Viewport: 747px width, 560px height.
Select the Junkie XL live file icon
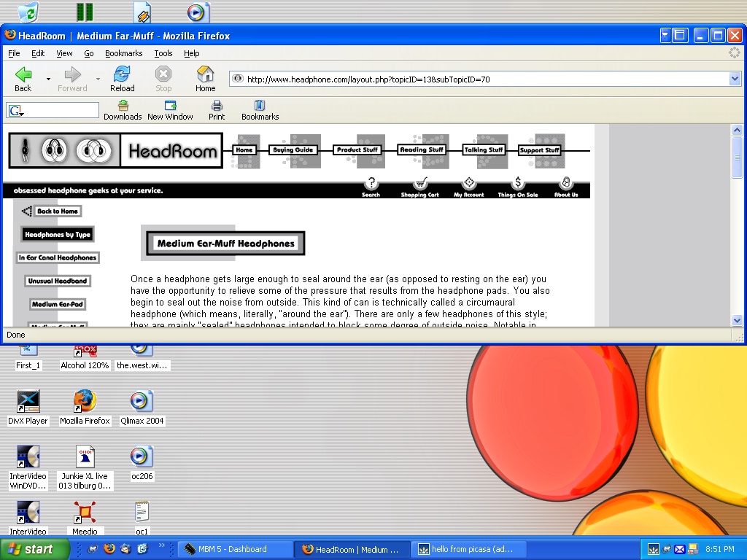(85, 467)
